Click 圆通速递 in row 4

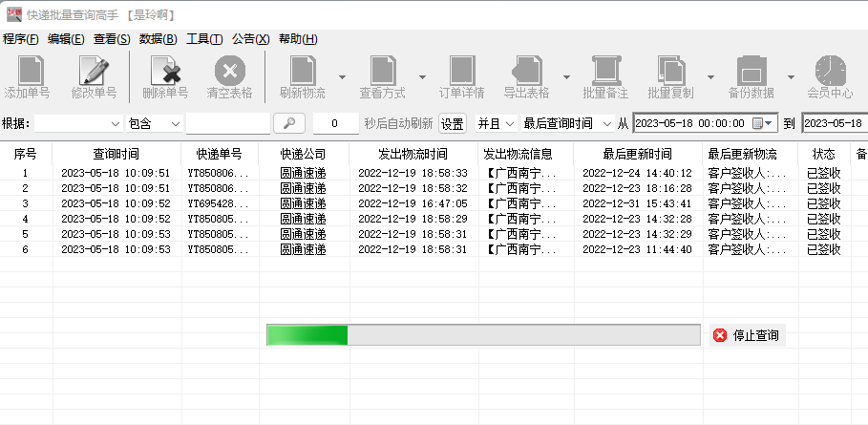[304, 219]
